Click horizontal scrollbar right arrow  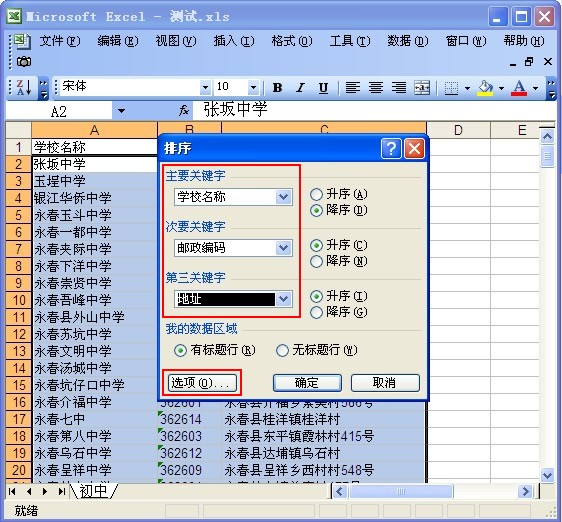tap(526, 492)
